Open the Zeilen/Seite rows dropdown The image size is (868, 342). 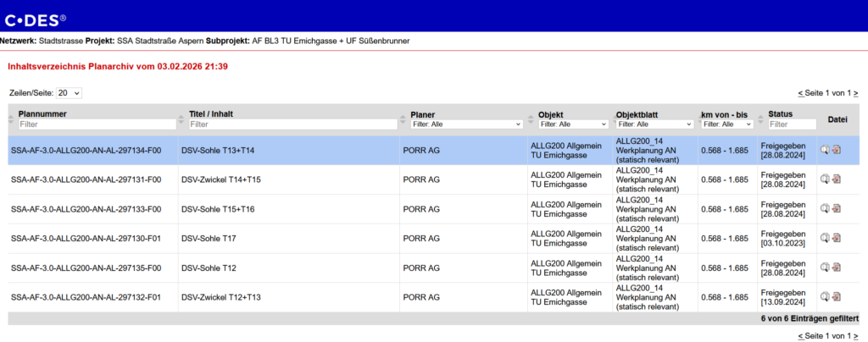coord(70,92)
